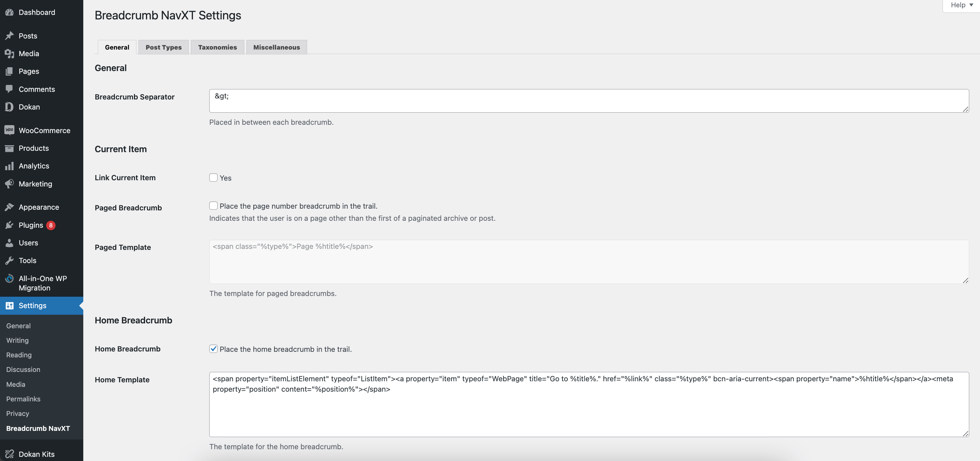Screen dimensions: 980x461
Task: Click into the Breadcrumb Separator field
Action: pos(589,101)
